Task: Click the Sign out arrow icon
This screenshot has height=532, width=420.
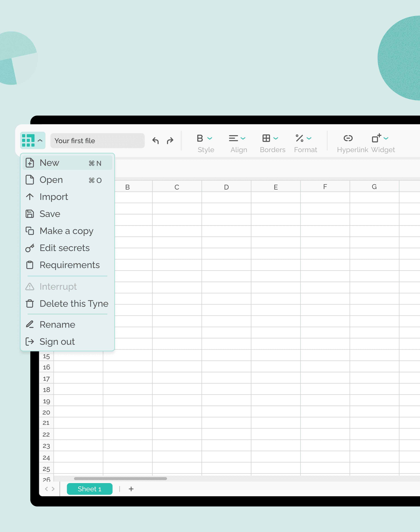Action: tap(30, 342)
